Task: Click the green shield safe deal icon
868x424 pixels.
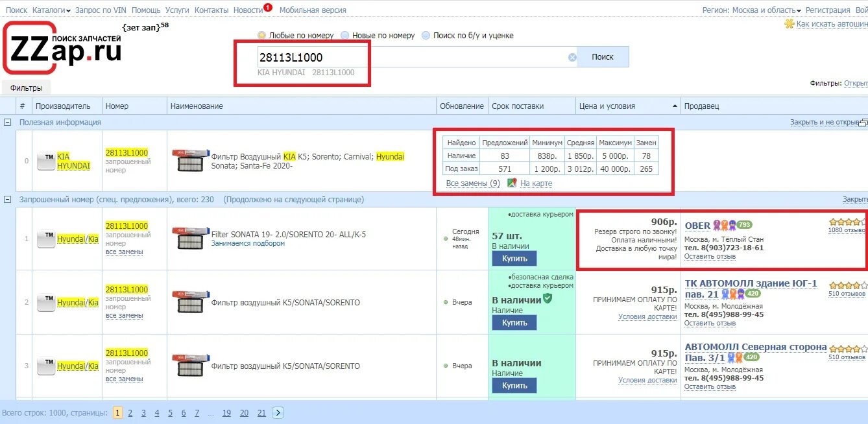Action: pyautogui.click(x=548, y=299)
